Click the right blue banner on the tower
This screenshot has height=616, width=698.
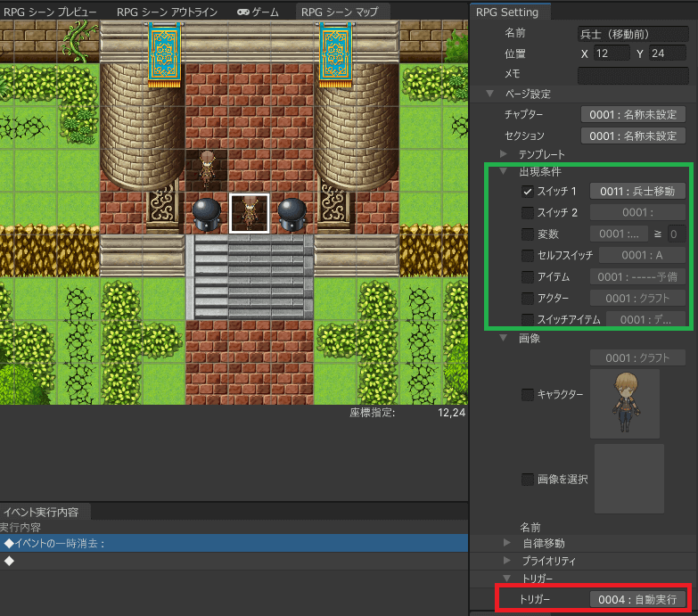pyautogui.click(x=335, y=53)
